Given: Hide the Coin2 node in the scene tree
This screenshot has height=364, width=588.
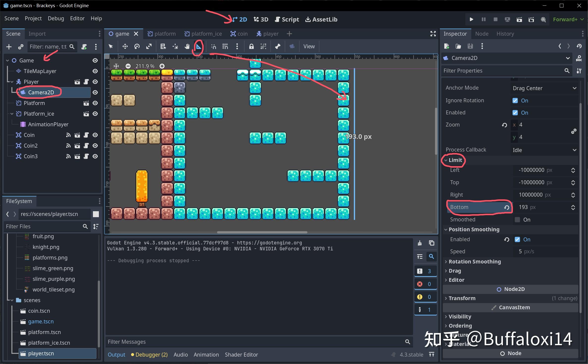Looking at the screenshot, I should [95, 146].
